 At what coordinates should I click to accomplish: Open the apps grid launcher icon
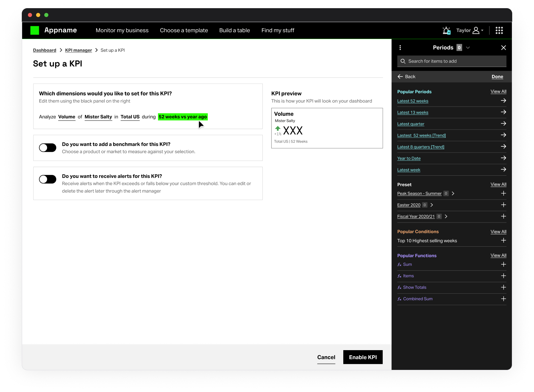[x=499, y=31]
